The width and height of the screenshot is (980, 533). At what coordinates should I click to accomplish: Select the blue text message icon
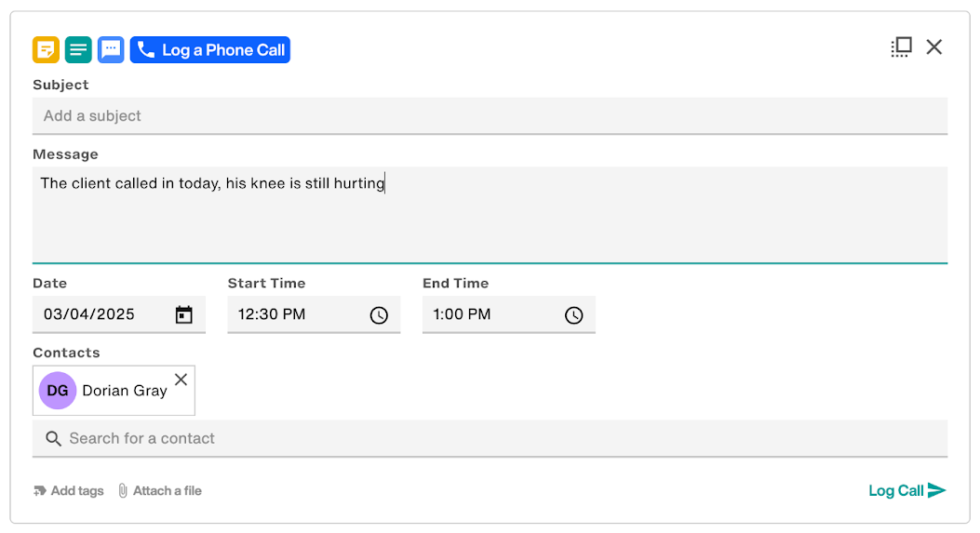111,50
